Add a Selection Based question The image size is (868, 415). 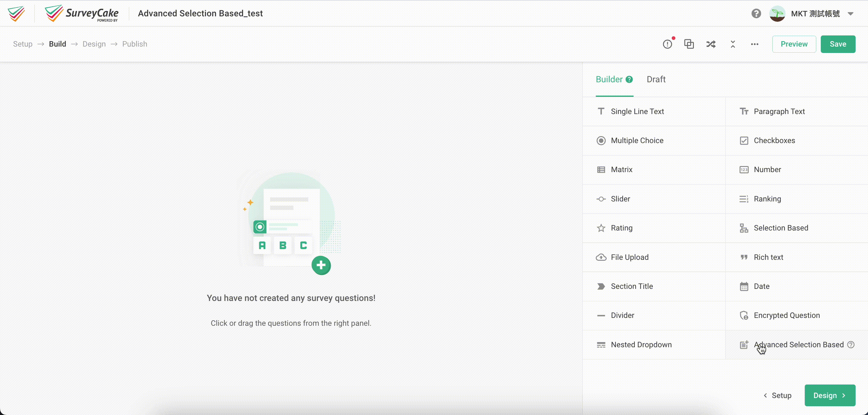click(781, 228)
